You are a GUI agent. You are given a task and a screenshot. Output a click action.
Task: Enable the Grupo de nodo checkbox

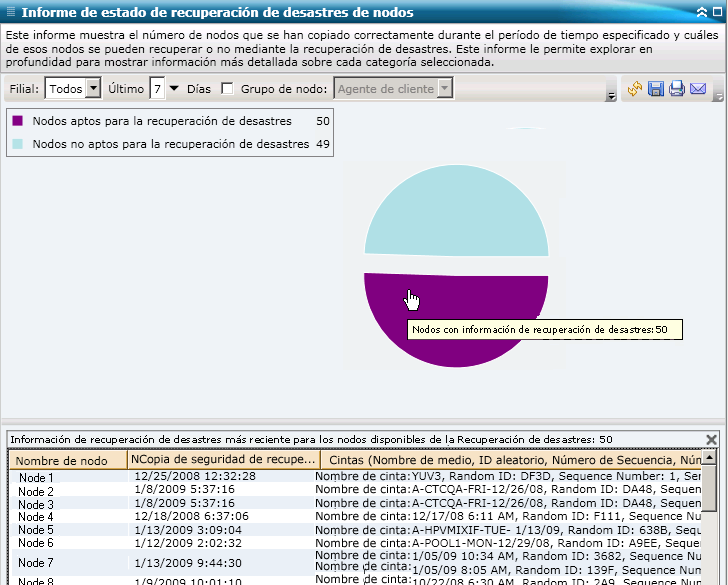click(x=227, y=89)
